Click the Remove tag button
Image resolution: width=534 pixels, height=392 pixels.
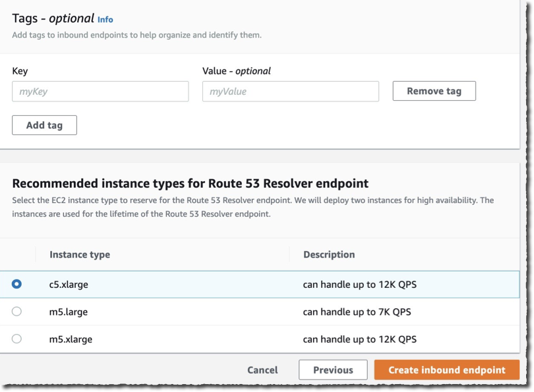click(x=434, y=91)
